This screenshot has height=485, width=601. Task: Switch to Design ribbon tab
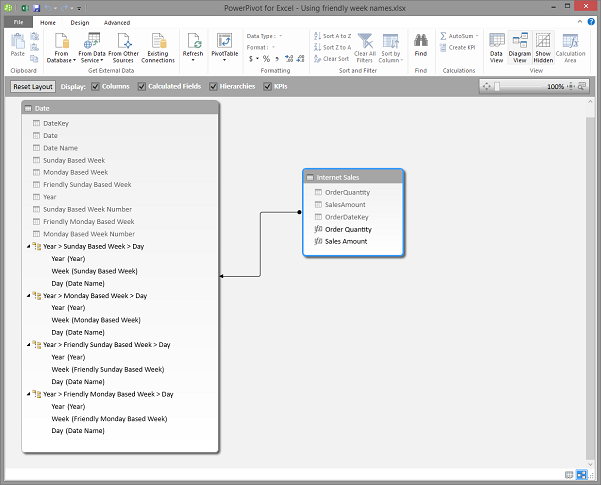[80, 23]
